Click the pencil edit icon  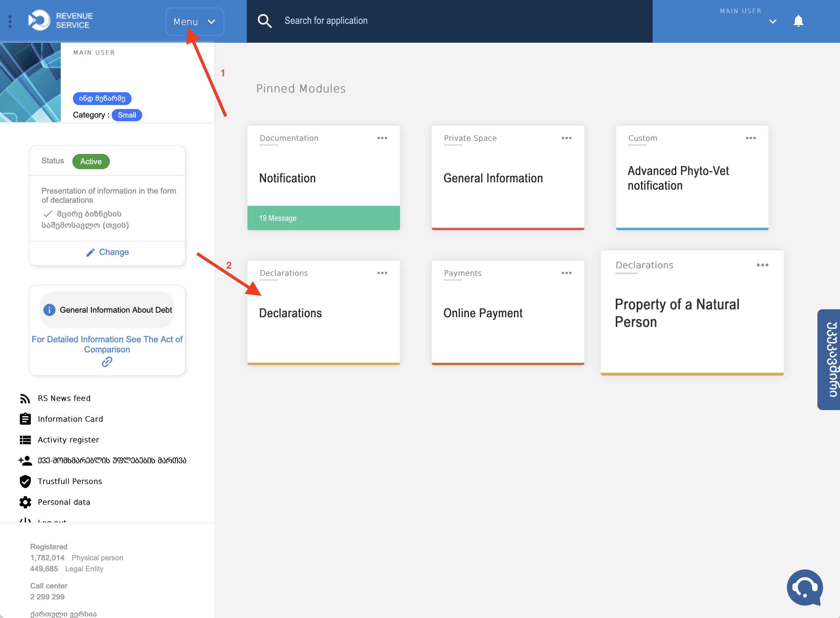coord(90,253)
